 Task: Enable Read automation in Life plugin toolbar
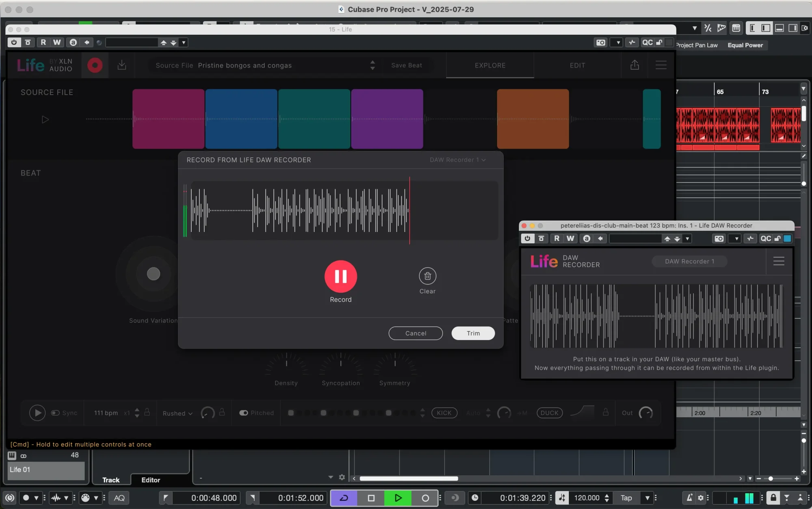[x=43, y=42]
